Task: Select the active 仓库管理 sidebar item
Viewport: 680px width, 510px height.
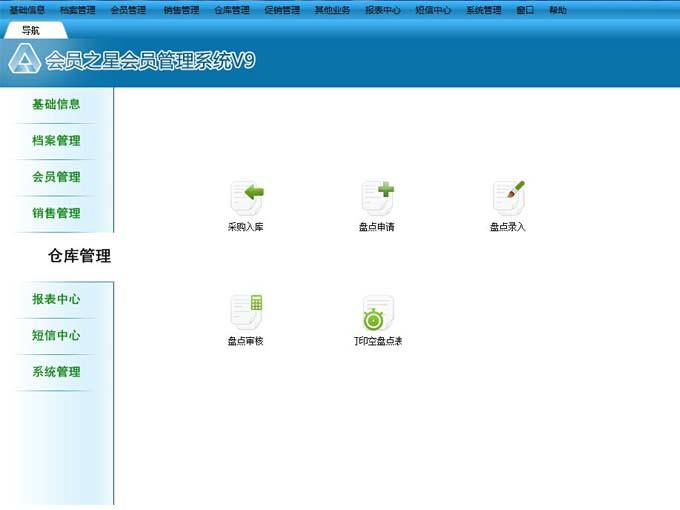Action: (x=79, y=256)
